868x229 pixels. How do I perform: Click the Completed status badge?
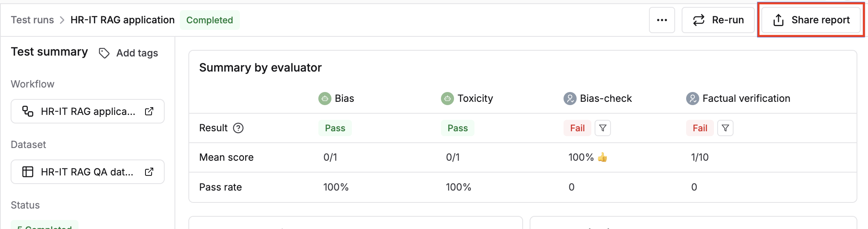point(210,20)
